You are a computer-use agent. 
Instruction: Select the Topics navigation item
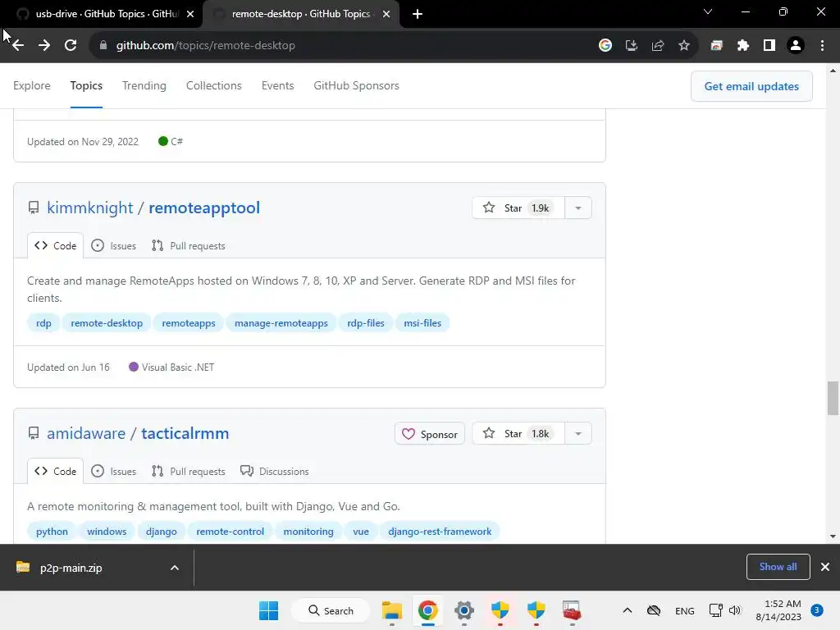click(86, 85)
